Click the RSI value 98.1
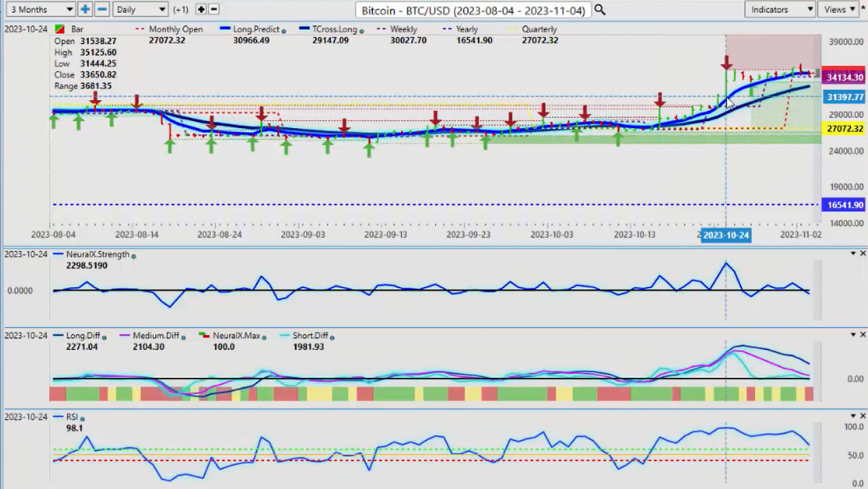The height and width of the screenshot is (489, 868). click(75, 428)
